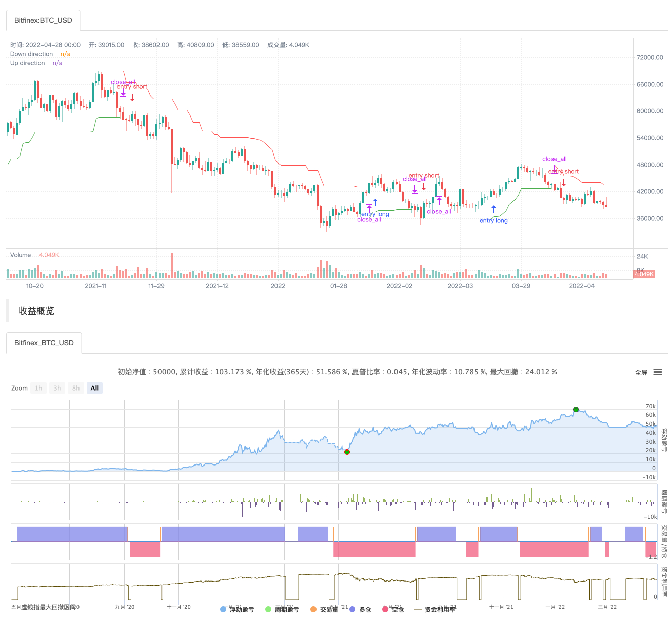Open the chart hamburger context menu

[657, 372]
